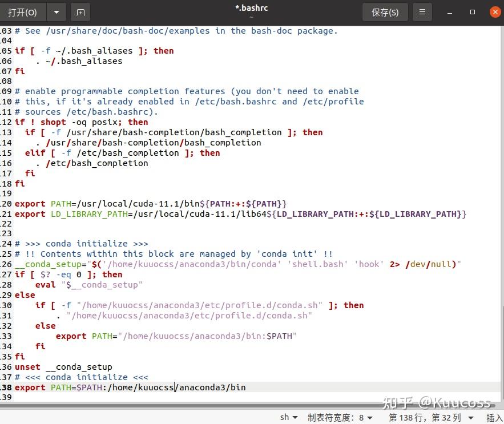Click the unset __conda_setup line
This screenshot has height=424, width=504.
(x=63, y=367)
